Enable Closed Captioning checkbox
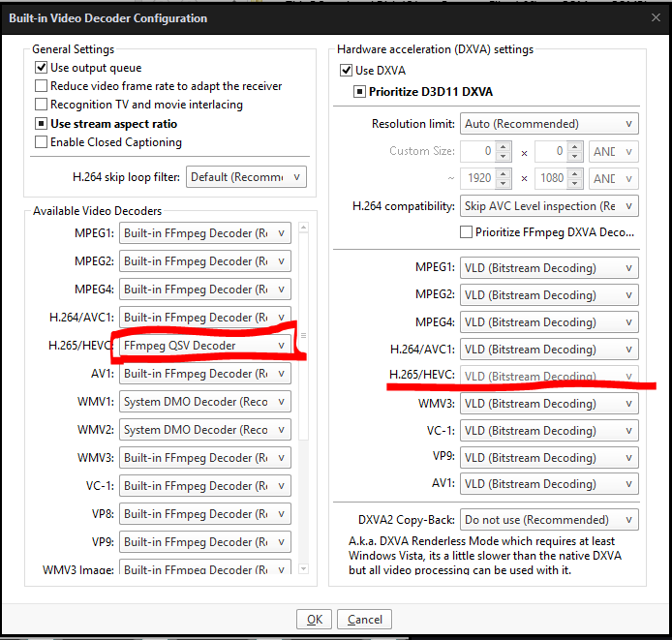Viewport: 672px width, 640px height. click(x=41, y=142)
